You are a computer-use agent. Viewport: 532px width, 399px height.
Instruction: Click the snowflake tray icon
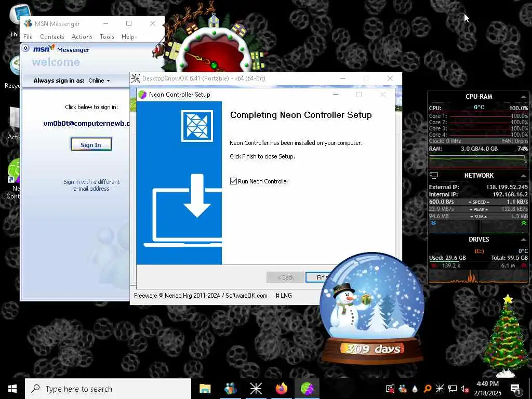440,389
